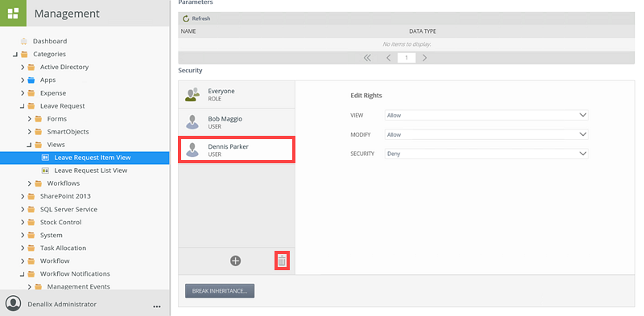The image size is (644, 316).
Task: Select Task Allocation tree item
Action: [63, 248]
